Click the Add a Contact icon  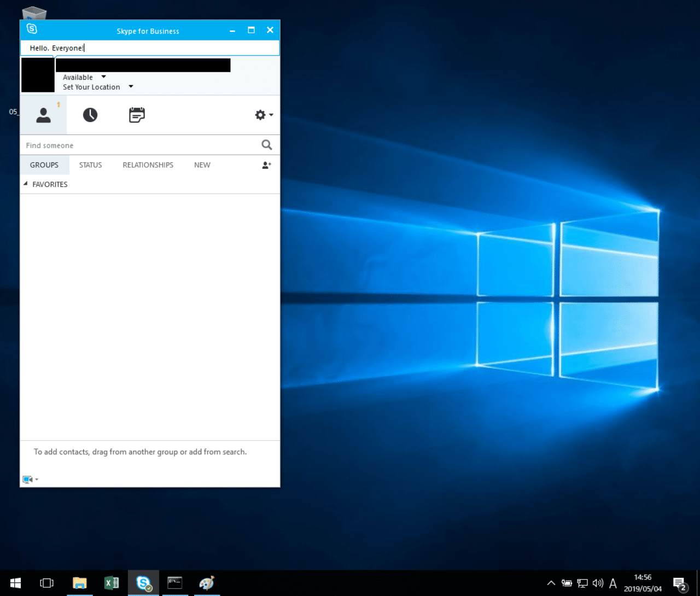266,165
